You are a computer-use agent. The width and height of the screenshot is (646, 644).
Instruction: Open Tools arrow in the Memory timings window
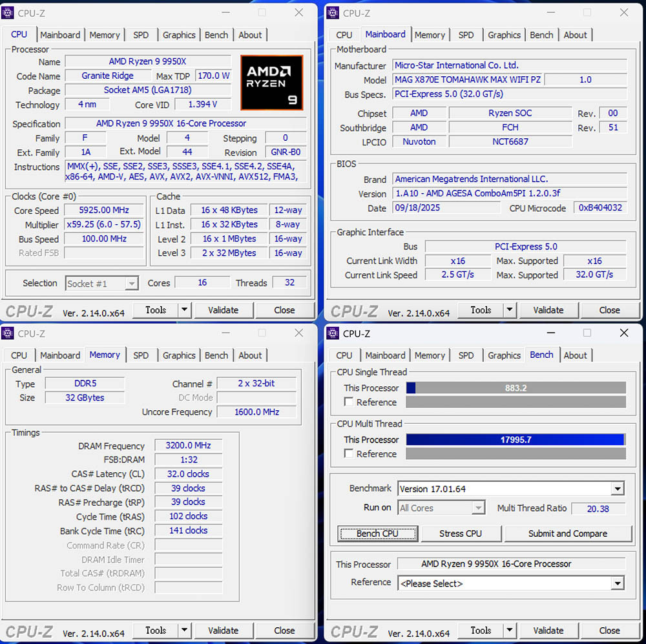[185, 630]
